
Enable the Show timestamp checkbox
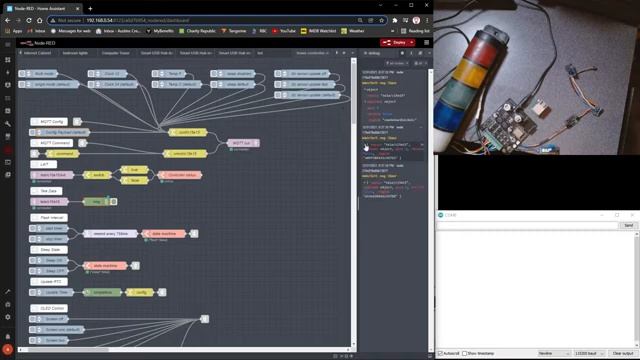[464, 353]
